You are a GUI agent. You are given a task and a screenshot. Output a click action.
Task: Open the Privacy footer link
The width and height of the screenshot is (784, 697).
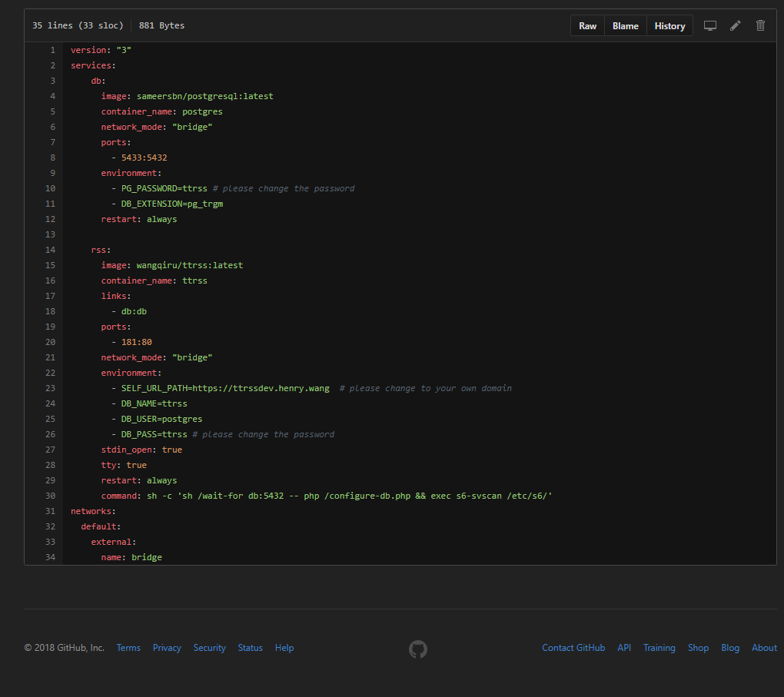tap(167, 648)
